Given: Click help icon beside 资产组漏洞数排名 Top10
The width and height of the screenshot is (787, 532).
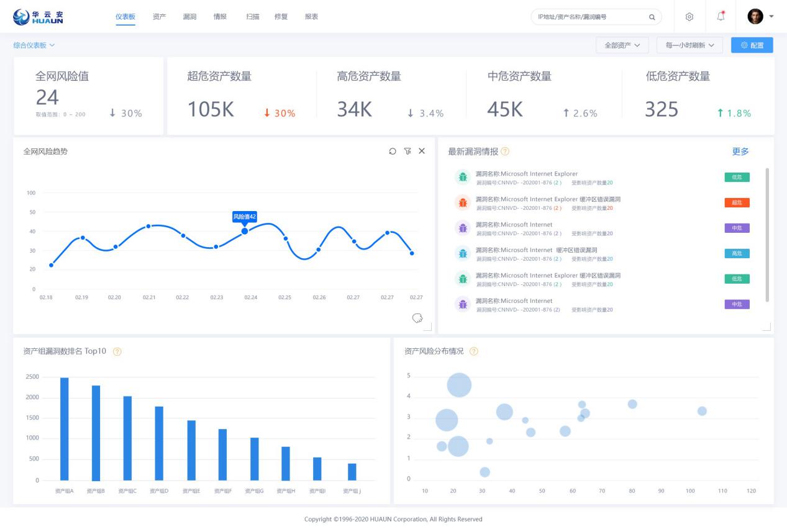Looking at the screenshot, I should click(117, 351).
